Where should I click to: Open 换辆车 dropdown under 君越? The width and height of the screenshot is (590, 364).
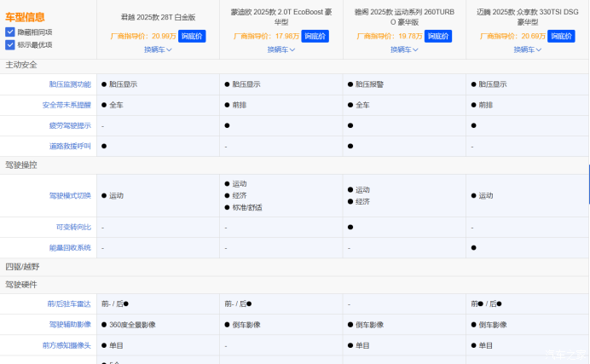coord(158,49)
